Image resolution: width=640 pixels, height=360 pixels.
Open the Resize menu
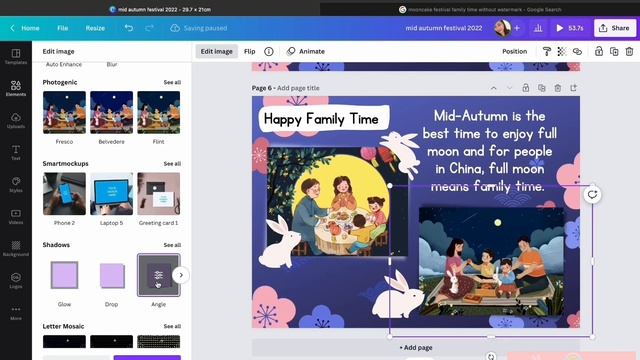coord(95,28)
